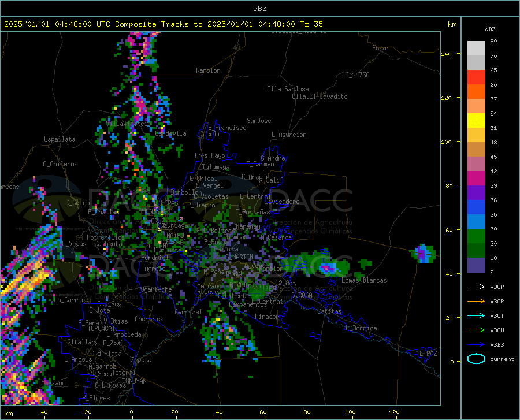Click the 'C_Chilenos' map label
The width and height of the screenshot is (520, 420).
point(60,164)
